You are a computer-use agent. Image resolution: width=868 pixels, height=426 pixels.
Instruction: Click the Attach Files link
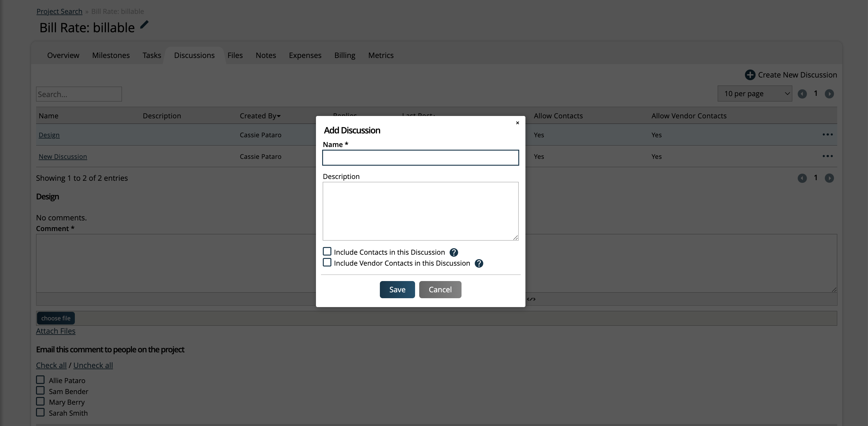pyautogui.click(x=56, y=331)
